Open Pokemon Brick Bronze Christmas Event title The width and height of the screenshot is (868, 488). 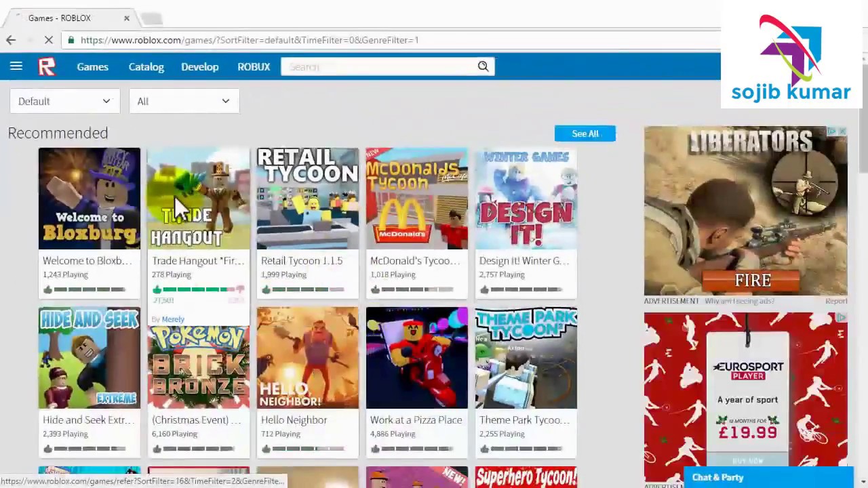[x=197, y=420]
